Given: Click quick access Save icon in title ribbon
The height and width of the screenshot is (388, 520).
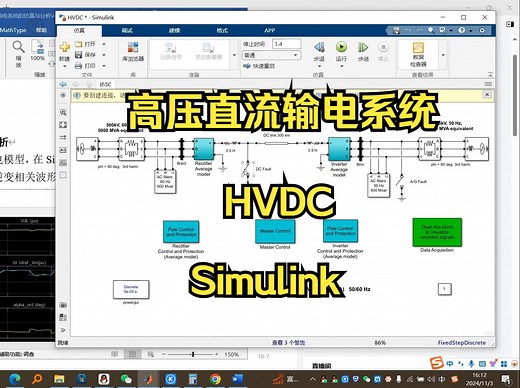Looking at the screenshot, I should [396, 30].
